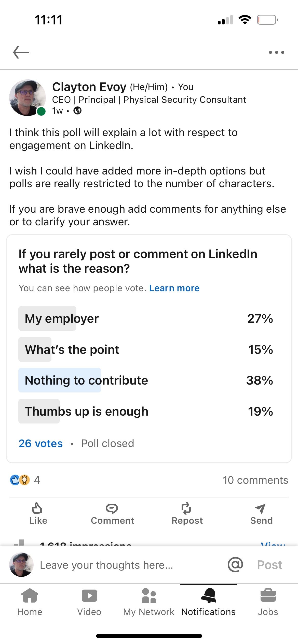
Task: Open the three-dot post options menu
Action: [277, 52]
